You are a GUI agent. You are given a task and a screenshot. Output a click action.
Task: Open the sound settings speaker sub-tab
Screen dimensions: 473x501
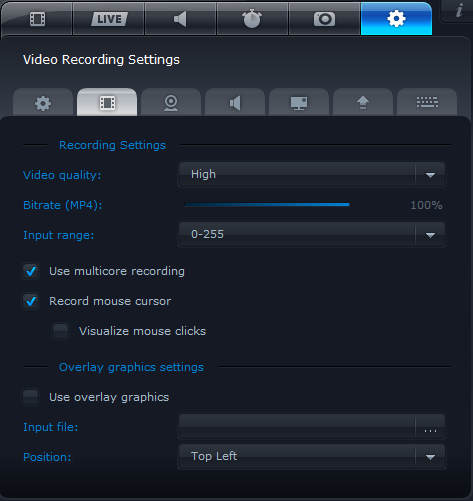point(235,103)
